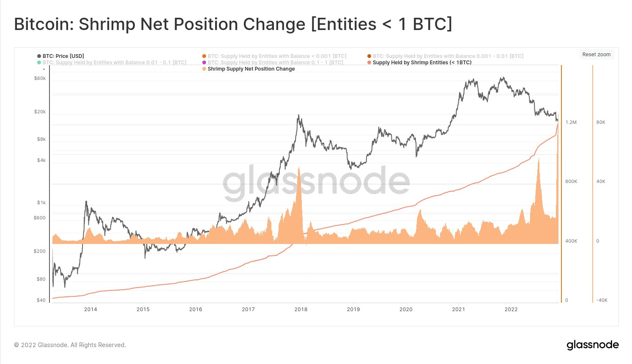632x364 pixels.
Task: Click the glassnode logo at bottom right
Action: pos(593,345)
